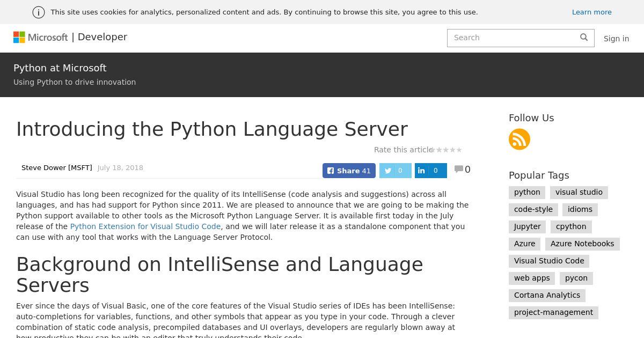
Task: Open the article title link
Action: (212, 129)
